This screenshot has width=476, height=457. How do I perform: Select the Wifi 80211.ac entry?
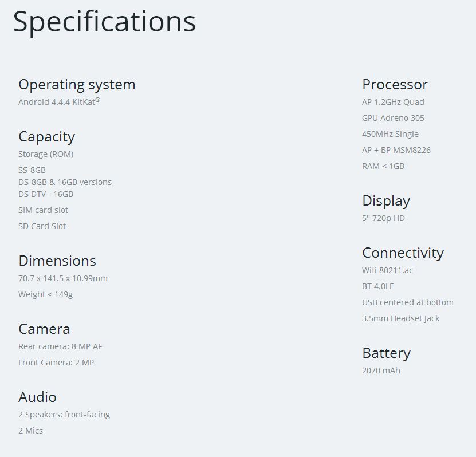387,270
